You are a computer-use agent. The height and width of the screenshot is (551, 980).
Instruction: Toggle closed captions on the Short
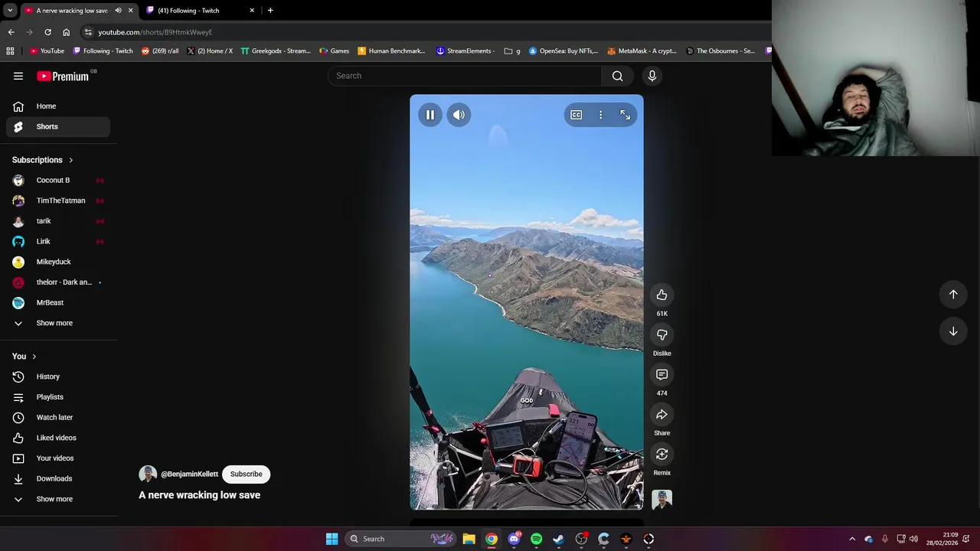[577, 115]
